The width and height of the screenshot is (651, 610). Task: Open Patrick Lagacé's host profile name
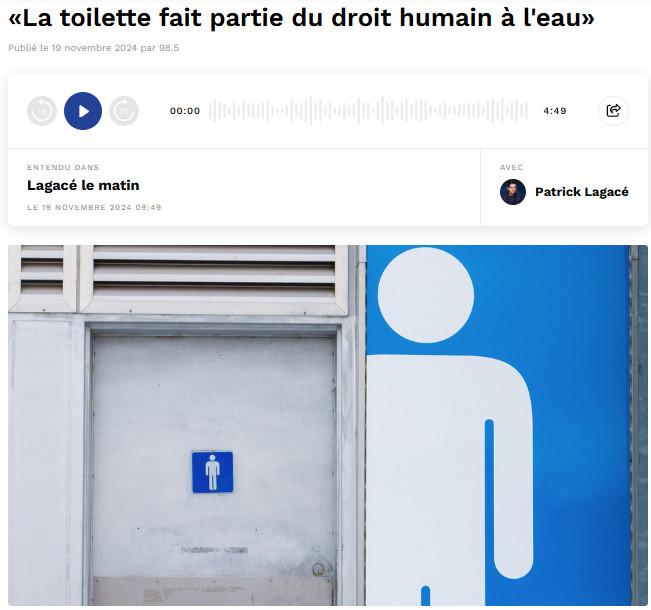tap(582, 192)
